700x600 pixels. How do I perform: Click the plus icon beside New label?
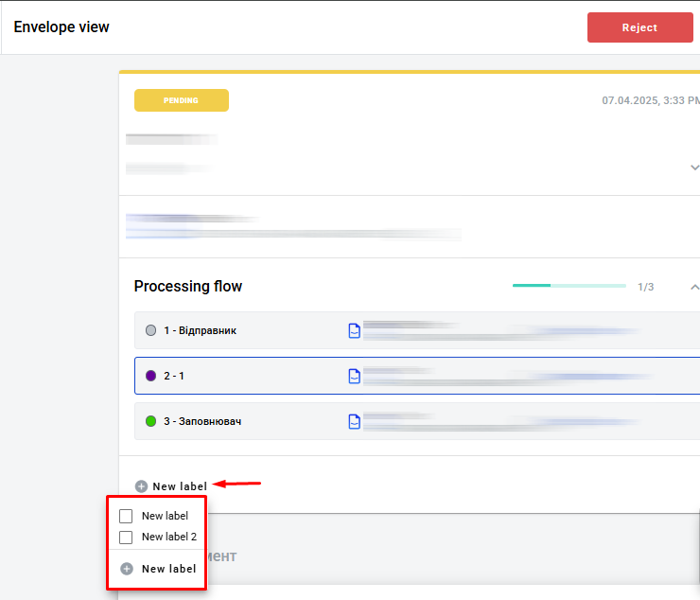click(x=141, y=486)
